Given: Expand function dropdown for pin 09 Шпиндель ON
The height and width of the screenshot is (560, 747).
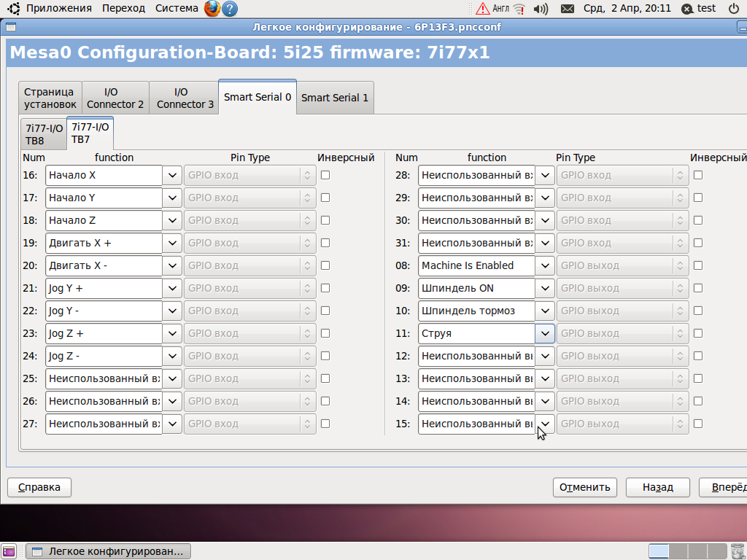Looking at the screenshot, I should click(x=544, y=288).
